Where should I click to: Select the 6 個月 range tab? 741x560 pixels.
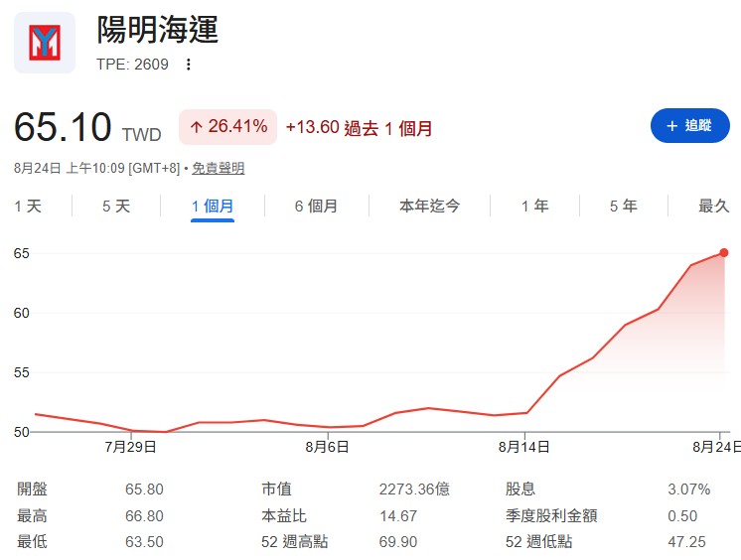[316, 207]
